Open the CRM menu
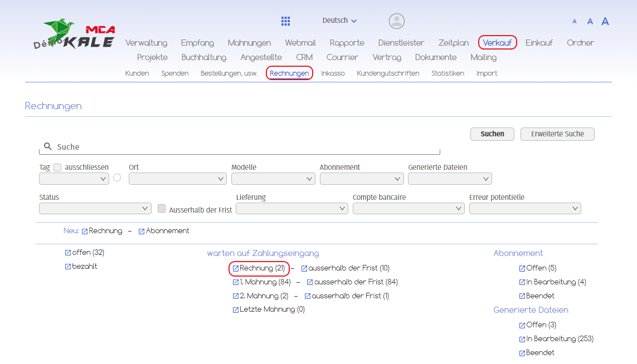The height and width of the screenshot is (364, 637). (x=304, y=57)
